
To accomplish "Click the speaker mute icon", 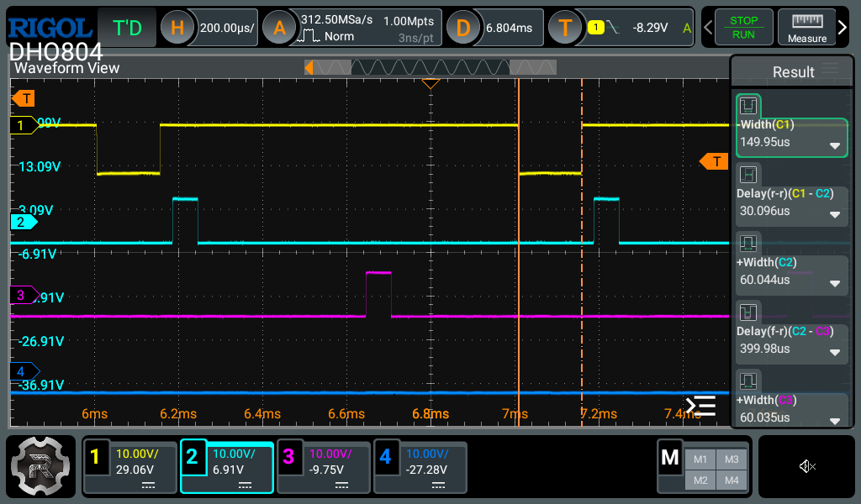I will 807,466.
